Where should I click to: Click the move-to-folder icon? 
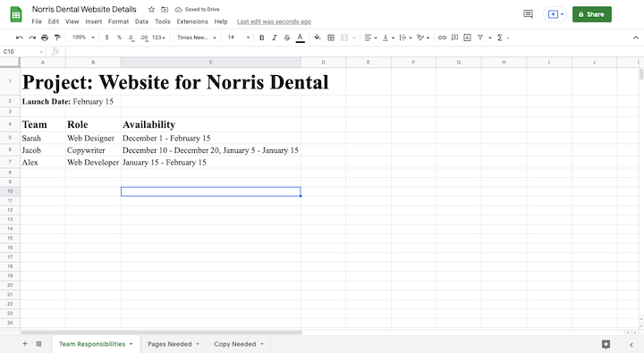click(x=165, y=10)
